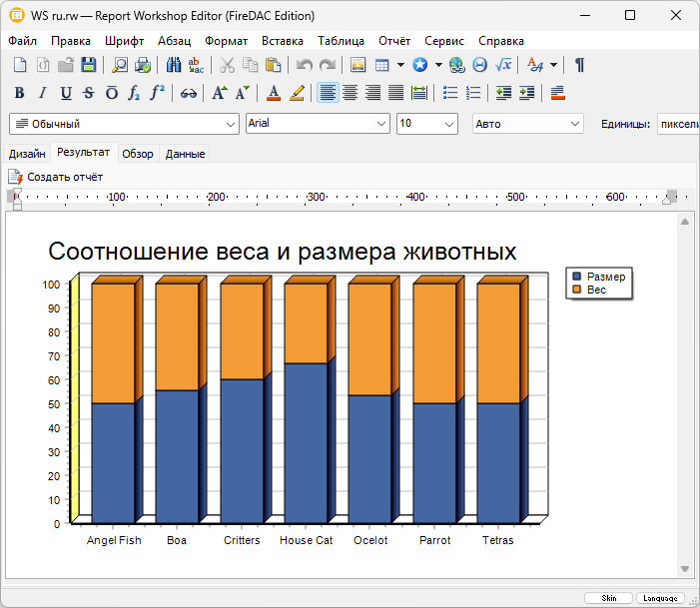Image resolution: width=700 pixels, height=608 pixels.
Task: Click the Language button in status bar
Action: tap(660, 597)
